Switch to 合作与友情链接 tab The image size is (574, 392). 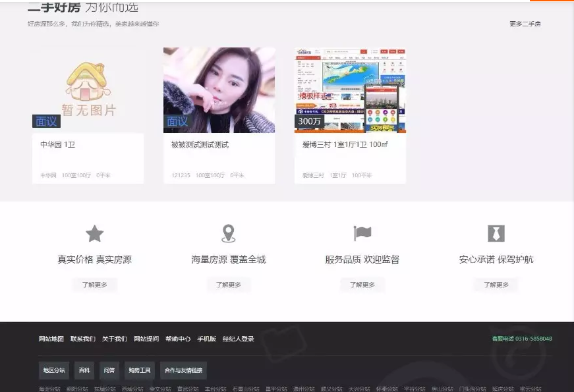point(183,370)
